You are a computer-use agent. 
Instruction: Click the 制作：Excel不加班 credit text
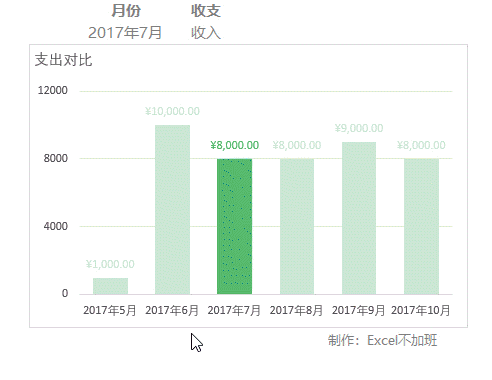(382, 340)
